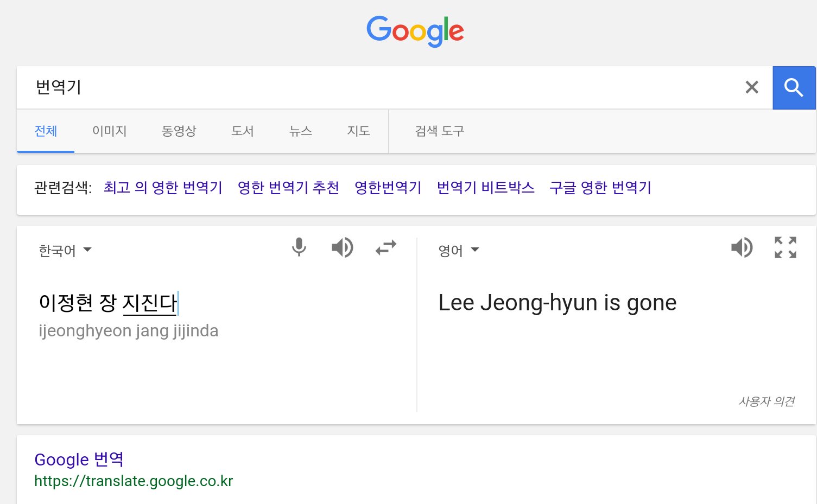Click the microphone voice input icon
817x504 pixels.
[x=299, y=247]
